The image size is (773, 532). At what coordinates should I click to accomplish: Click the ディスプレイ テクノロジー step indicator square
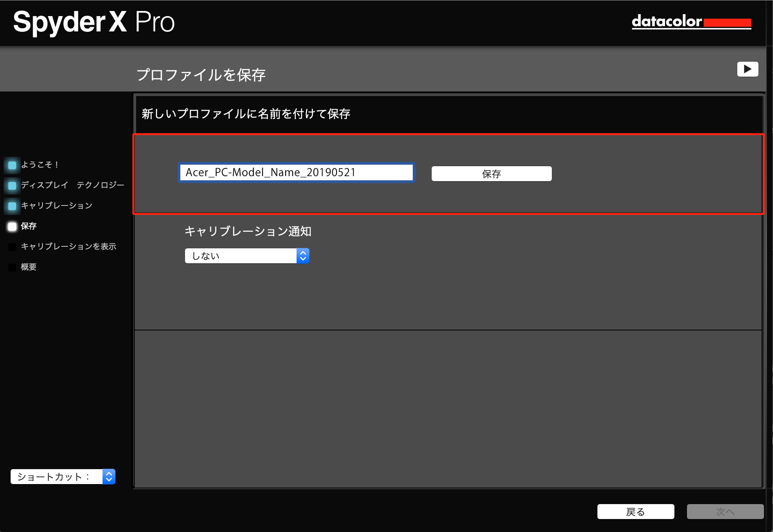coord(12,185)
